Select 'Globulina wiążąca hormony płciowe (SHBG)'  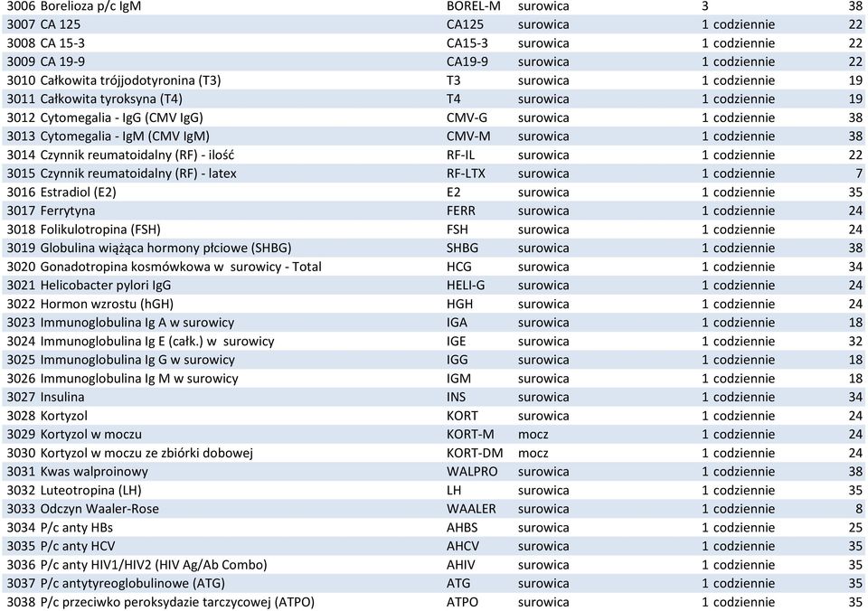(166, 249)
